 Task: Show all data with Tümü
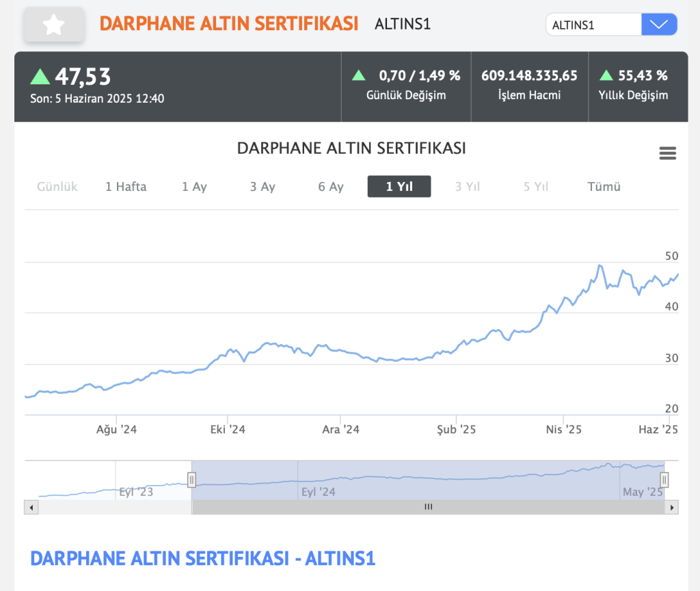(604, 187)
